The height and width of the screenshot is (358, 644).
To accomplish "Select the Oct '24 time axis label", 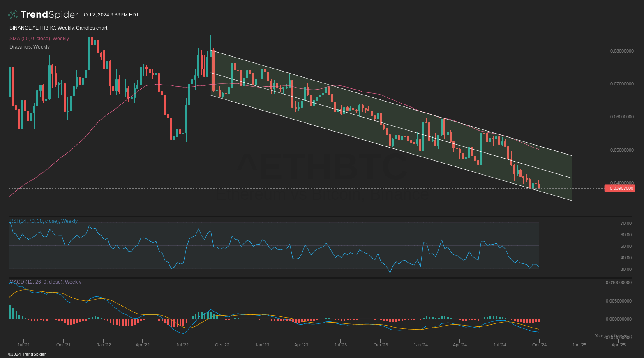I will pos(539,345).
